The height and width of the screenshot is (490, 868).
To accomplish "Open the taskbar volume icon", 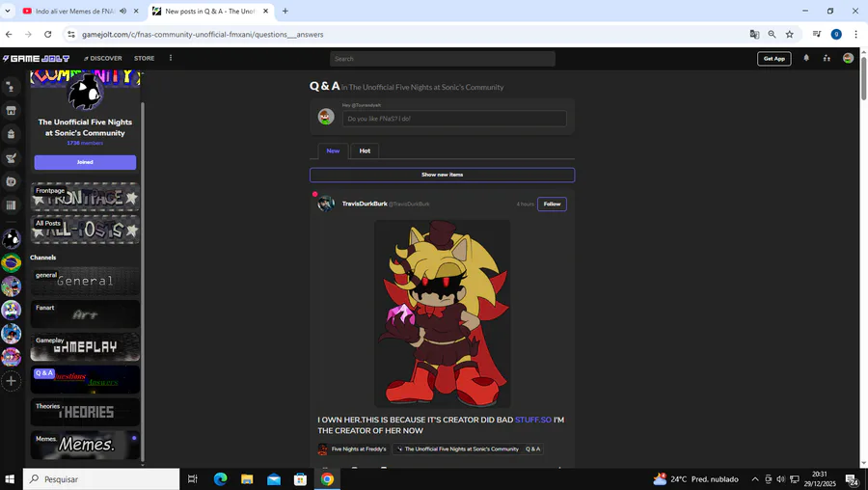I will tap(780, 479).
